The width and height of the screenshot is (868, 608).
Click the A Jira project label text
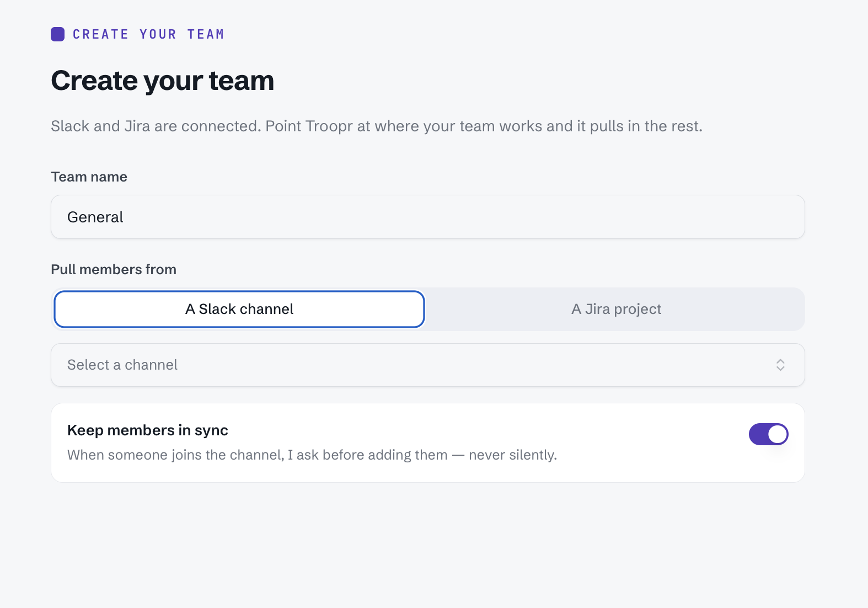(616, 309)
